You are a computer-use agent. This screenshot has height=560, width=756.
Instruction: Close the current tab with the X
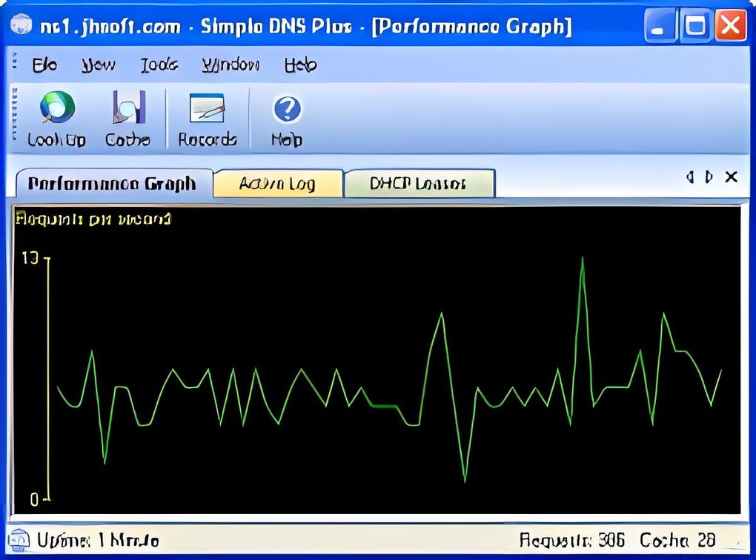coord(731,177)
